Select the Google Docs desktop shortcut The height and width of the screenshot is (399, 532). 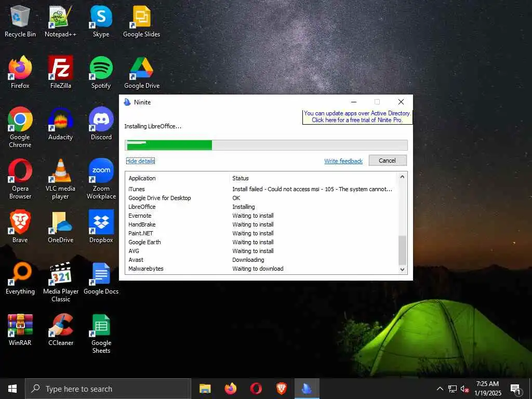pyautogui.click(x=101, y=278)
